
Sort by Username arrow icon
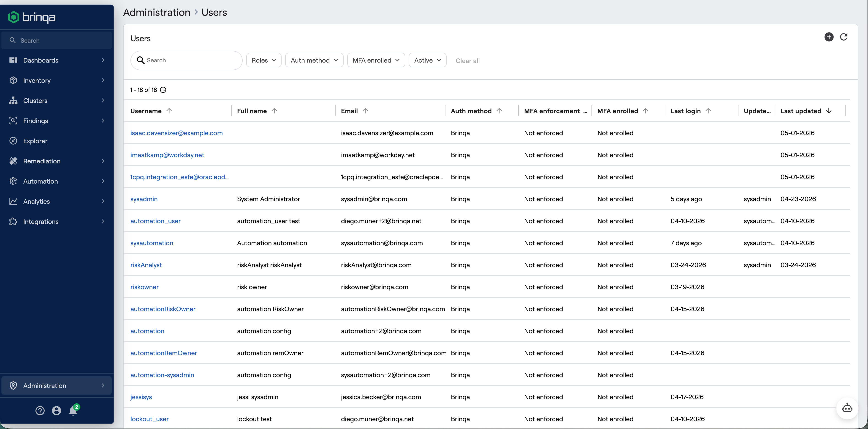click(169, 111)
